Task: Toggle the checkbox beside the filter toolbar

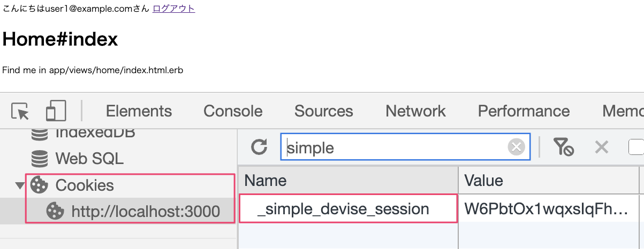Action: [636, 147]
